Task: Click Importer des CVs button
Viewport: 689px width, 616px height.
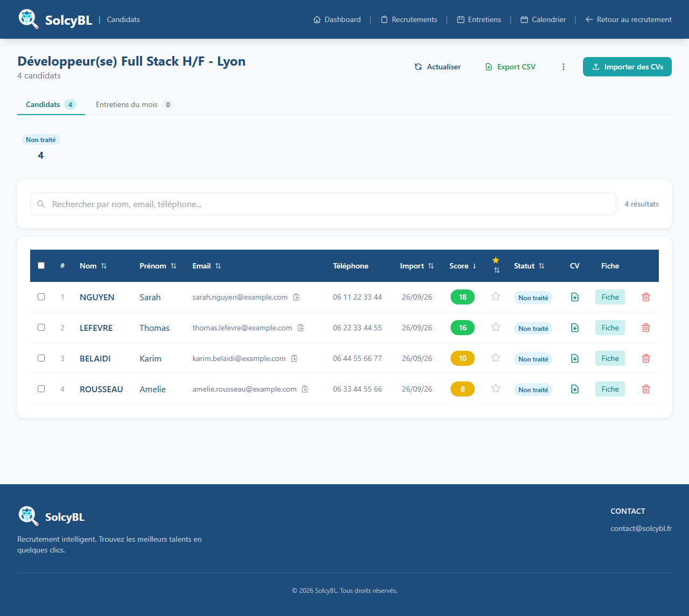Action: click(x=627, y=67)
